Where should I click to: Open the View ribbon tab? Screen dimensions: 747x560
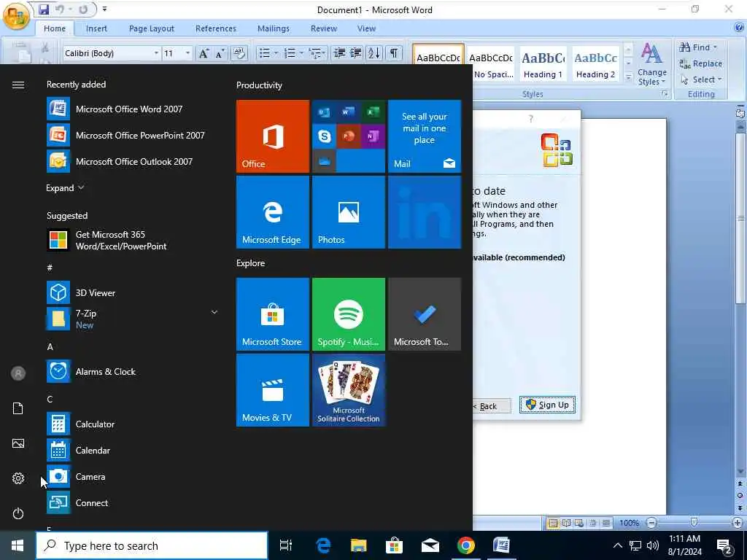(366, 28)
